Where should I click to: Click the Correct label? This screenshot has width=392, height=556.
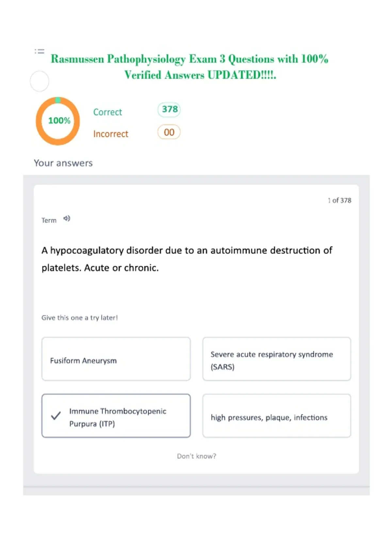(x=107, y=112)
